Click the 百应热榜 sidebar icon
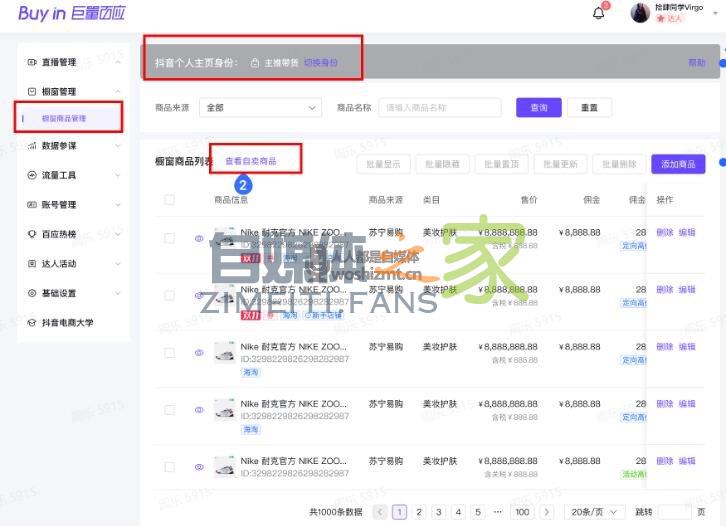This screenshot has width=726, height=526. click(32, 234)
